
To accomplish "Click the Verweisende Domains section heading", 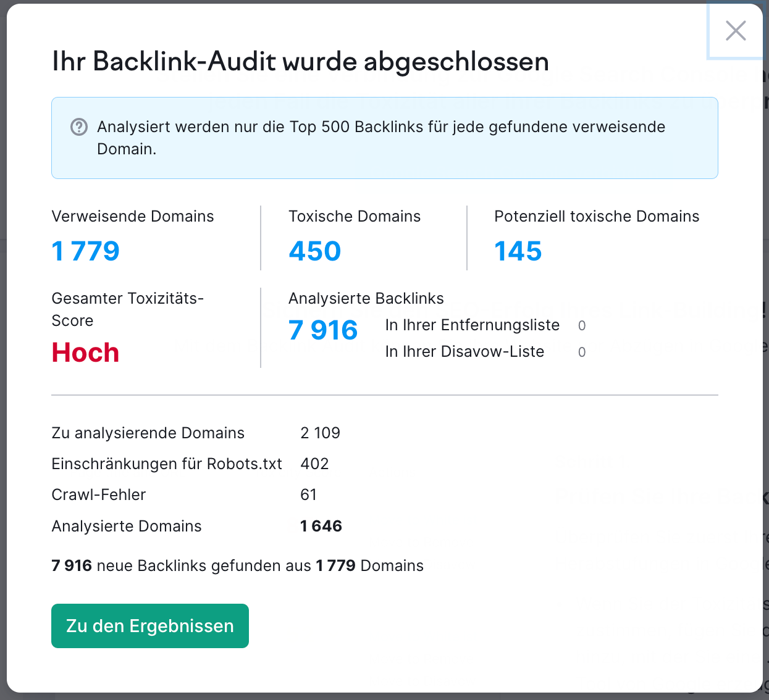I will click(x=132, y=216).
